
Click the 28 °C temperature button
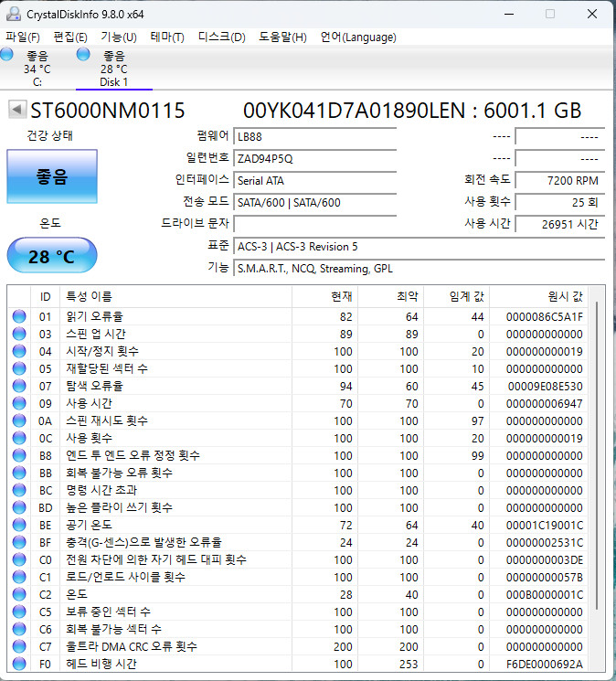52,255
